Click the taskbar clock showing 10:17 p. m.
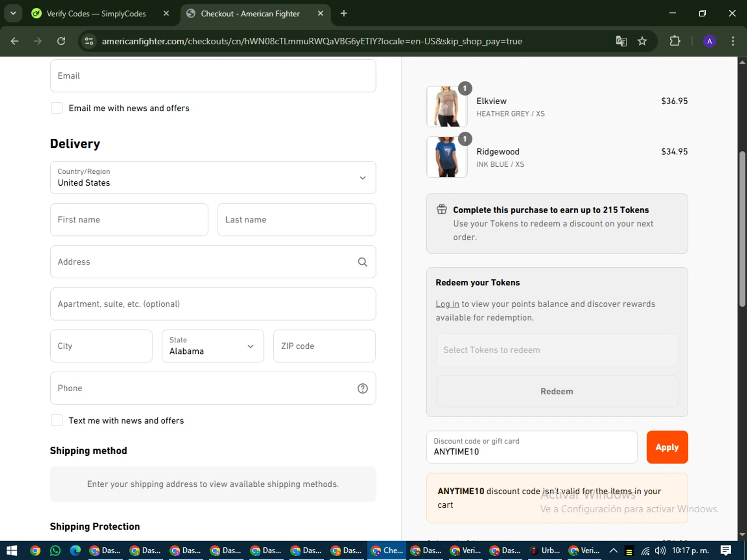 pos(690,551)
